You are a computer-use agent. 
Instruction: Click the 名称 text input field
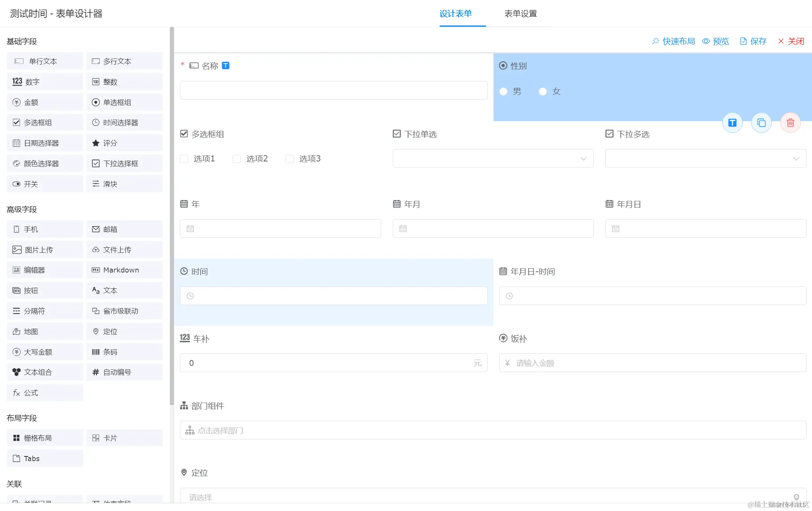pos(333,90)
